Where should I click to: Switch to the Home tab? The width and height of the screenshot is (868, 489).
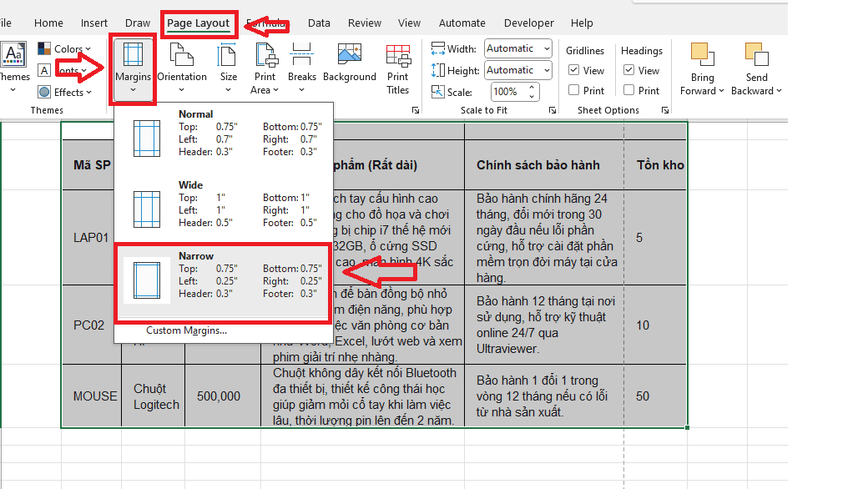point(48,23)
